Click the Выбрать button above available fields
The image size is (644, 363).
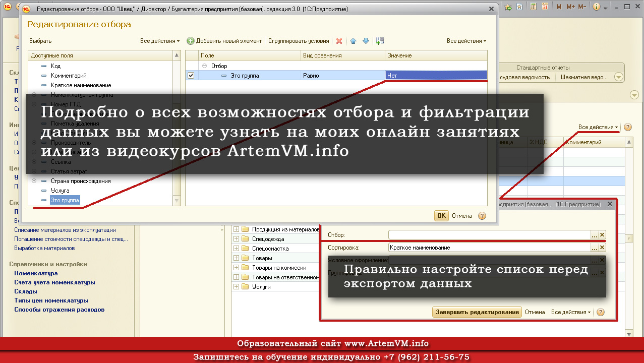pos(40,41)
